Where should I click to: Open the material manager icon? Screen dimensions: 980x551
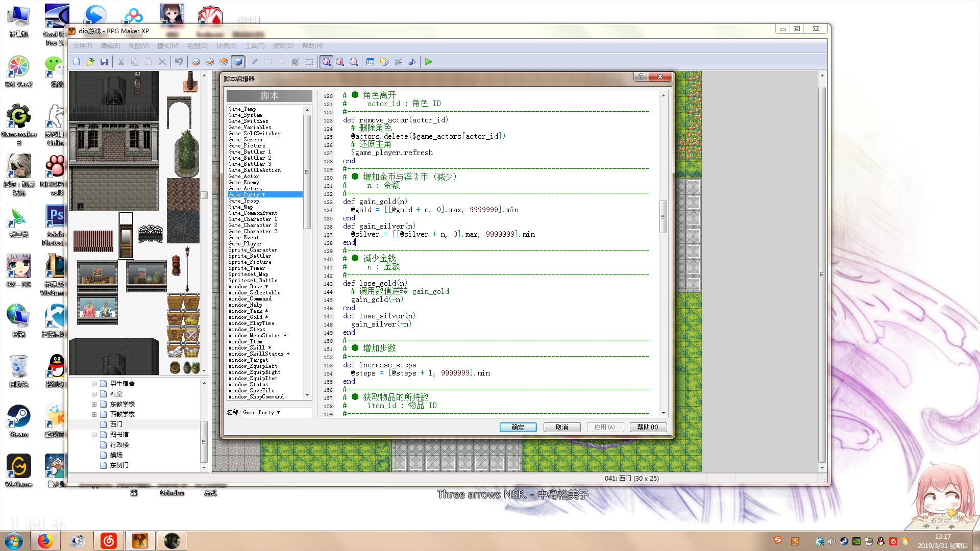[x=384, y=62]
